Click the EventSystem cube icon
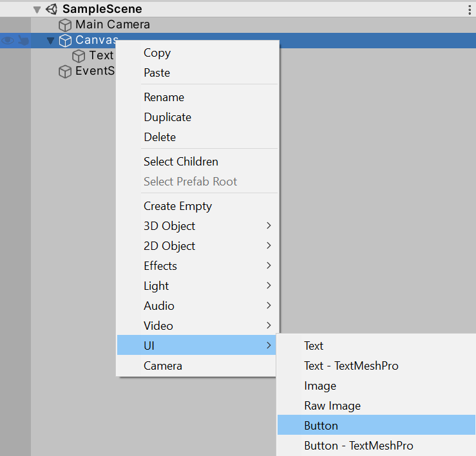Viewport: 476px width, 456px height. click(x=65, y=71)
